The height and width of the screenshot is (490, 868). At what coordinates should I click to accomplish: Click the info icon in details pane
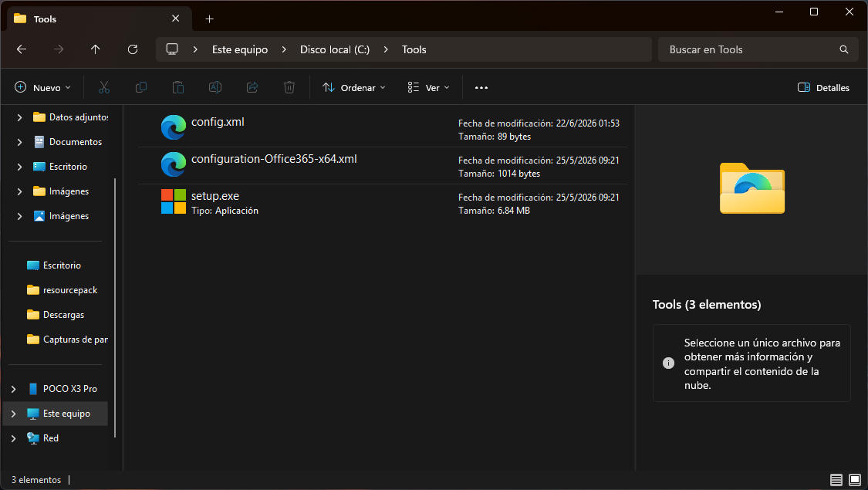tap(668, 363)
